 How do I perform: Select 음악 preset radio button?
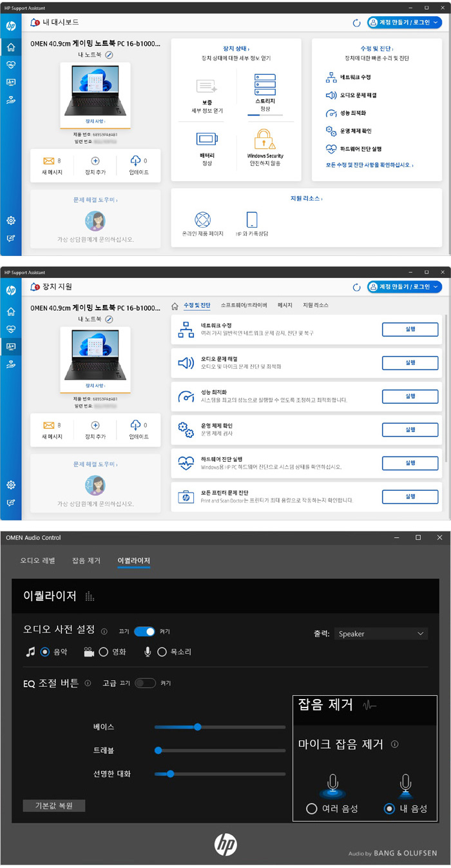pos(45,652)
